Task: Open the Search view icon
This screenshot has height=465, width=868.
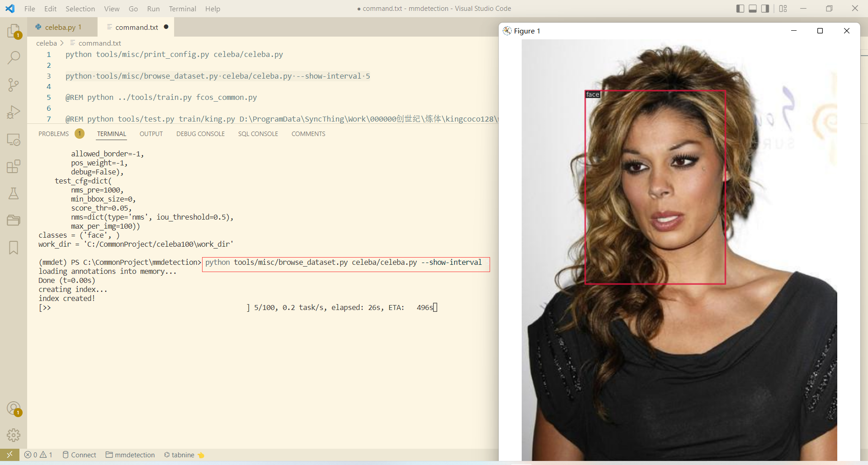Action: tap(14, 57)
